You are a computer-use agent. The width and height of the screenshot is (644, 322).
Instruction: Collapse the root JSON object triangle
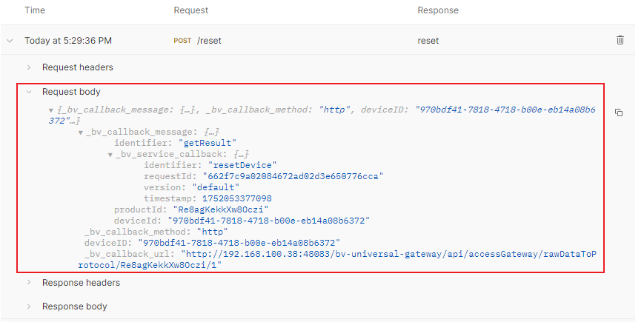point(51,110)
